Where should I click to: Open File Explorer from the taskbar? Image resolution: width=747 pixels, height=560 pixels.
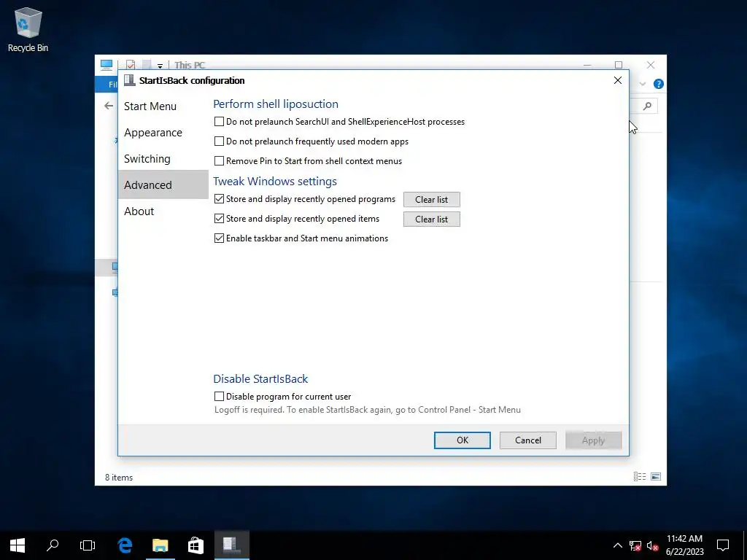click(x=160, y=545)
